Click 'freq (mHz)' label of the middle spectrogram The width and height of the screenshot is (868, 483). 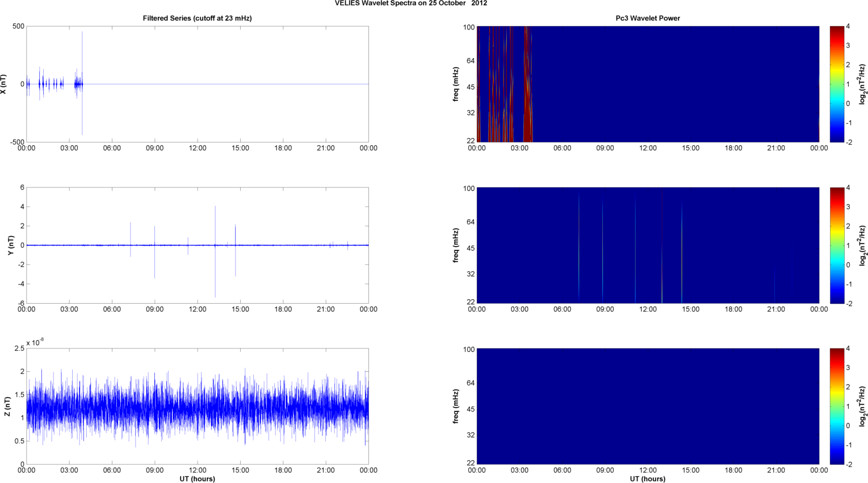pyautogui.click(x=456, y=245)
